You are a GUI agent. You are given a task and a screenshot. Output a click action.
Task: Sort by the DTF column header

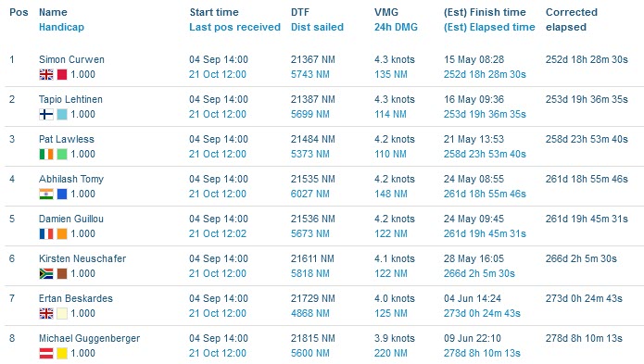coord(300,12)
